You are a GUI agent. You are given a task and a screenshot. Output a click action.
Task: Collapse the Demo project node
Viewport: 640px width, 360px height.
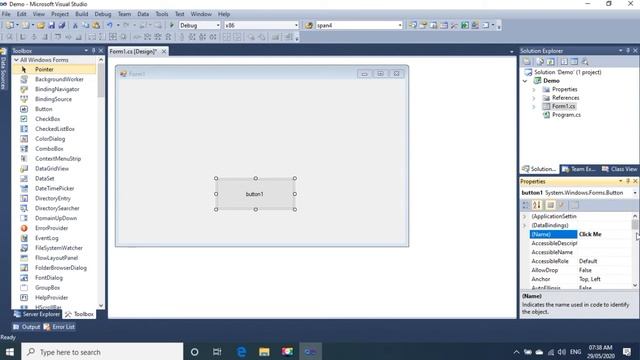point(525,81)
